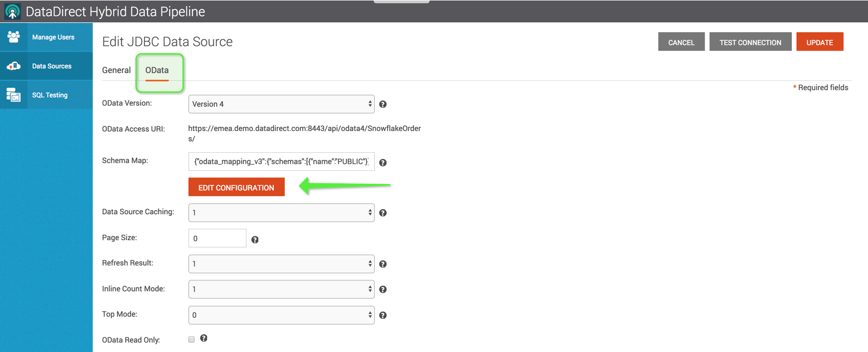Click the OData Version label
Screen dimensions: 868x352
(127, 103)
